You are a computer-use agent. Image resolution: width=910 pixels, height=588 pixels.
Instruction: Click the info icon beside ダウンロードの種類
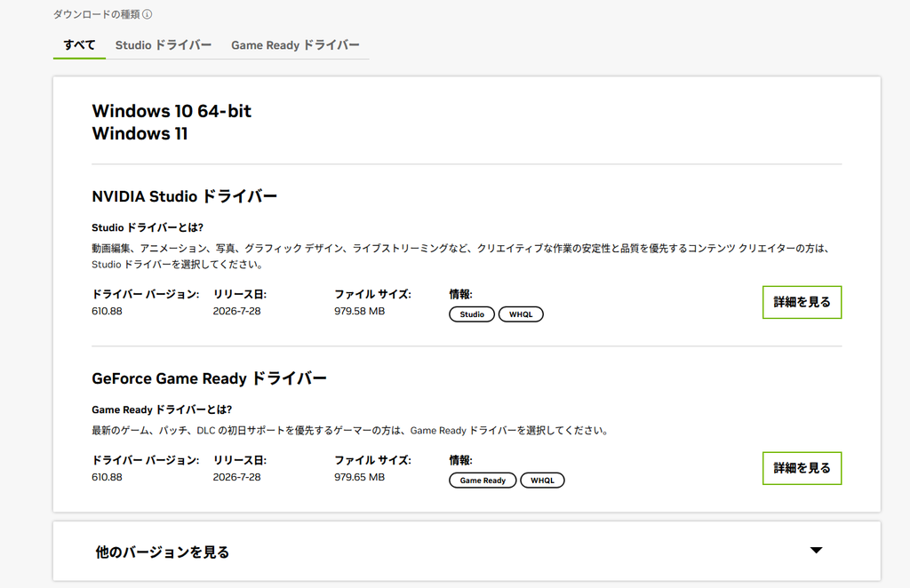[148, 14]
